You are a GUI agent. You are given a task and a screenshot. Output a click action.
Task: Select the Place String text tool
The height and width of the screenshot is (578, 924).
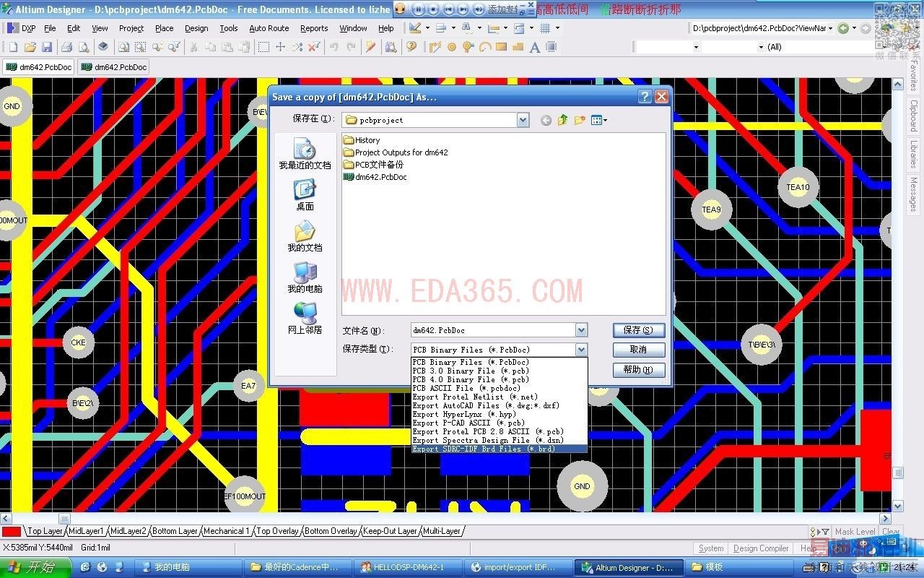pos(535,47)
